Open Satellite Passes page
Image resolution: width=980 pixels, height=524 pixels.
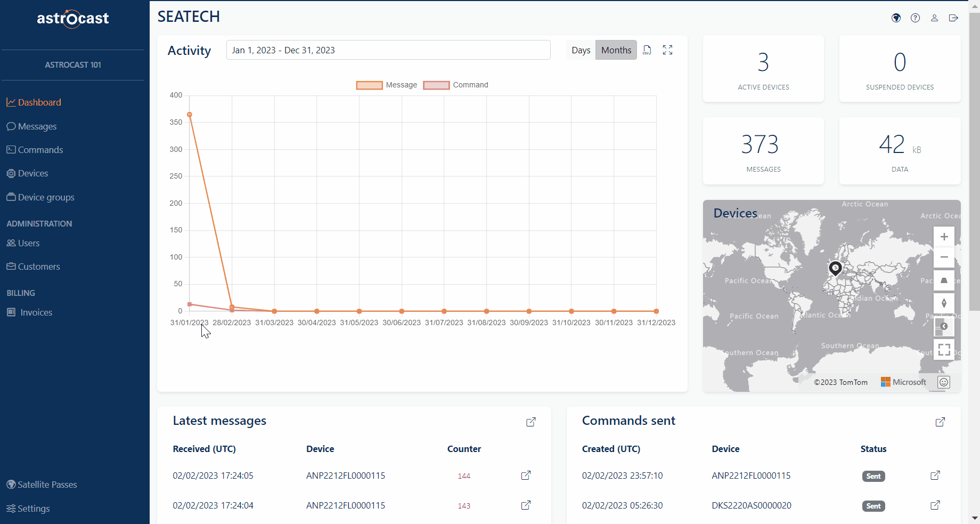(47, 485)
